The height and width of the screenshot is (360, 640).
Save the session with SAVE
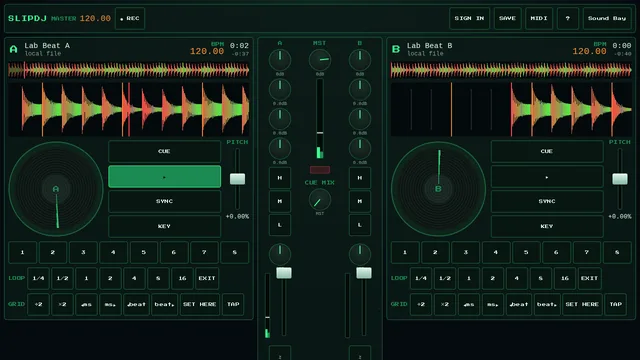tap(507, 18)
